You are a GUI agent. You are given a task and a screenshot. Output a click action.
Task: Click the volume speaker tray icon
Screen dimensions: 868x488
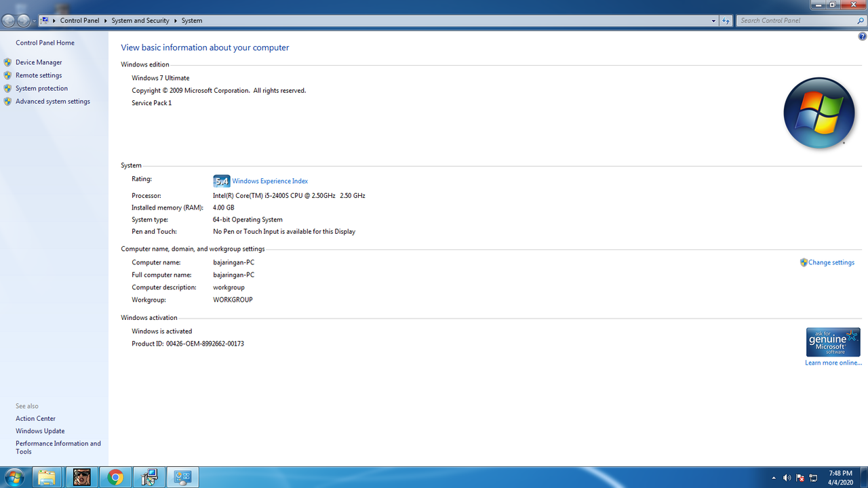pyautogui.click(x=787, y=478)
